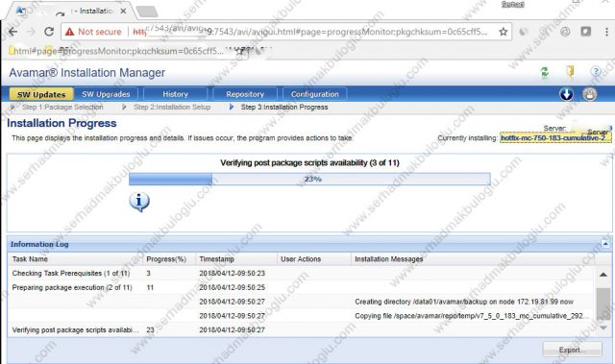
Task: Open the Repository tab
Action: tap(245, 94)
